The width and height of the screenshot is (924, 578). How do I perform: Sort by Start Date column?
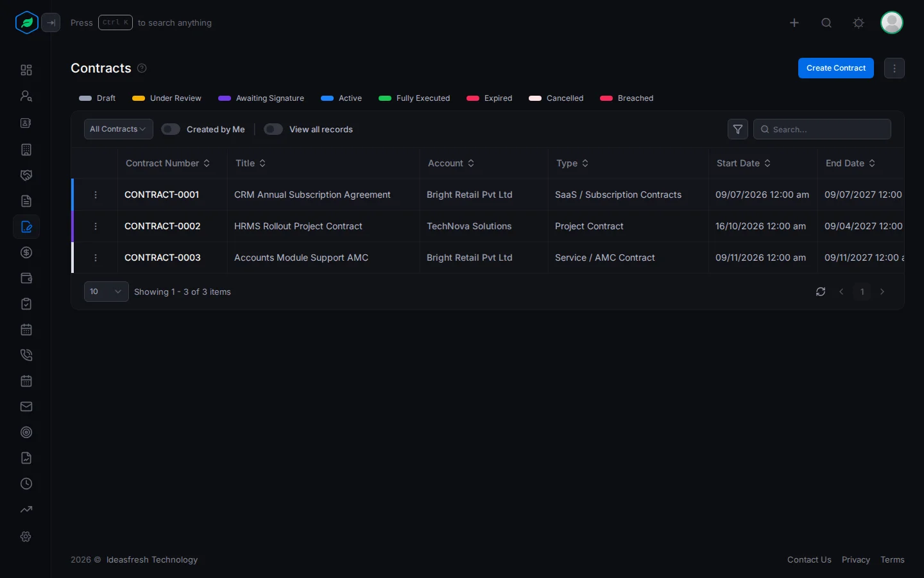click(744, 163)
